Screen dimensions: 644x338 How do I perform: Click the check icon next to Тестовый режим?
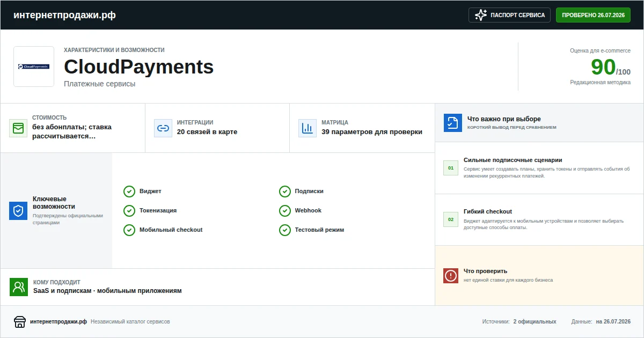[x=285, y=230]
